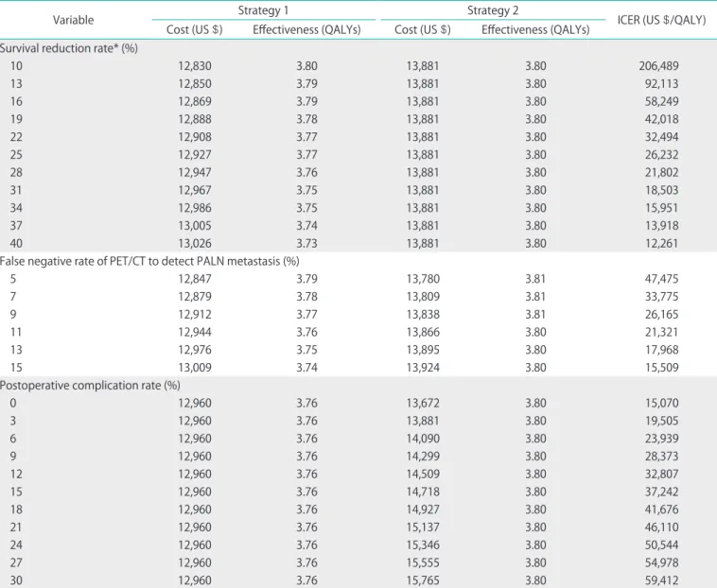Select the 'Strategy 1' group header
Viewport: 717px width, 588px height.
[x=263, y=10]
